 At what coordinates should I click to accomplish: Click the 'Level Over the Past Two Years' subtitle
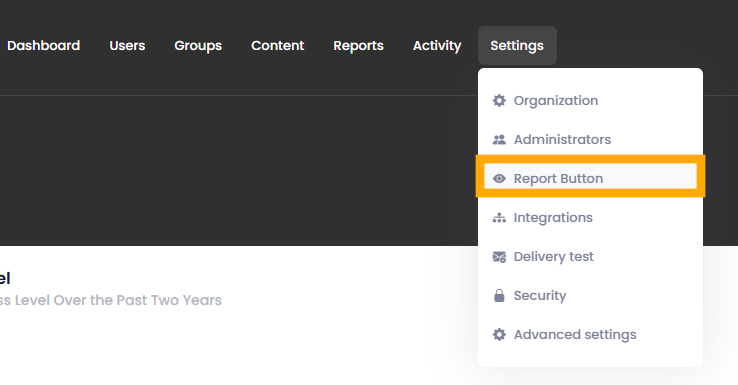(118, 300)
